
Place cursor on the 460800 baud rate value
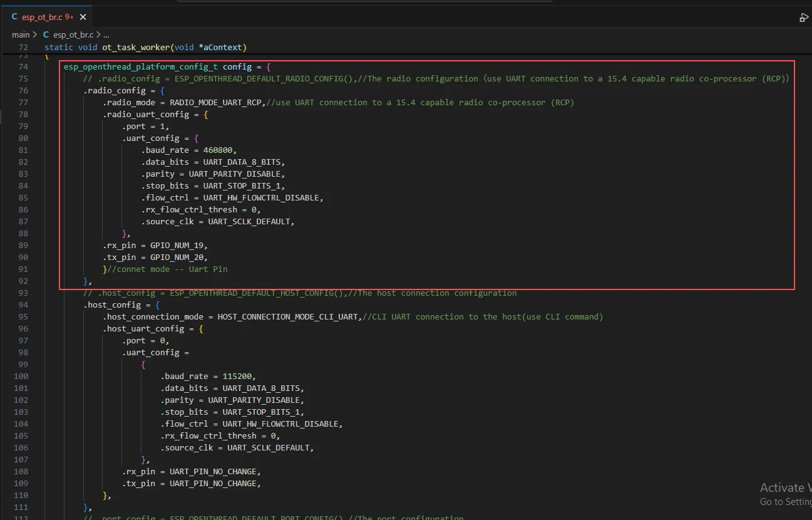[x=220, y=150]
